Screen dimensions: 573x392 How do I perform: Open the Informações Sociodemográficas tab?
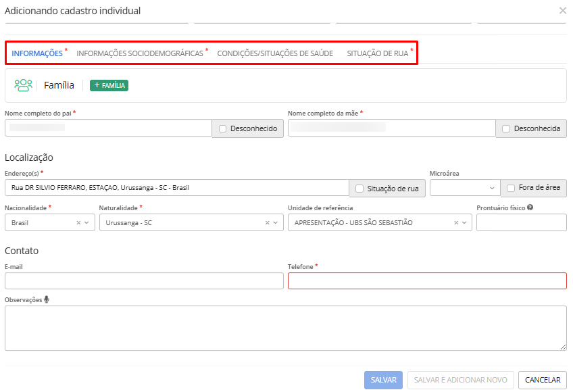click(140, 53)
